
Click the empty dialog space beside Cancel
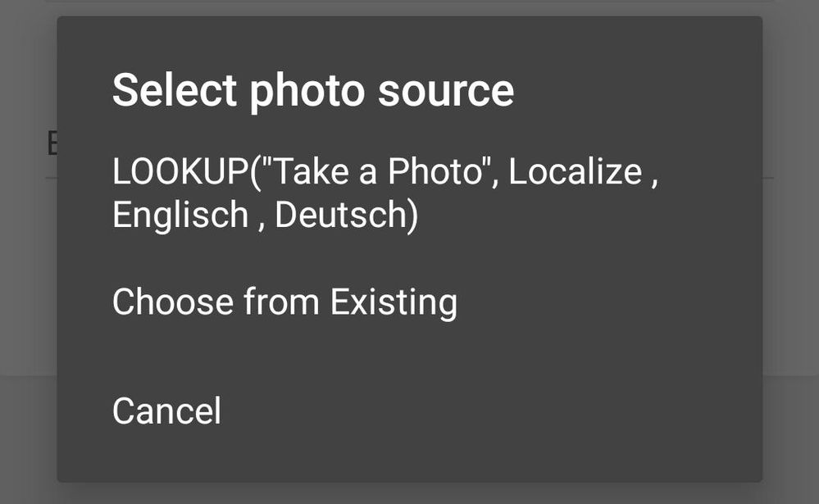pos(491,411)
